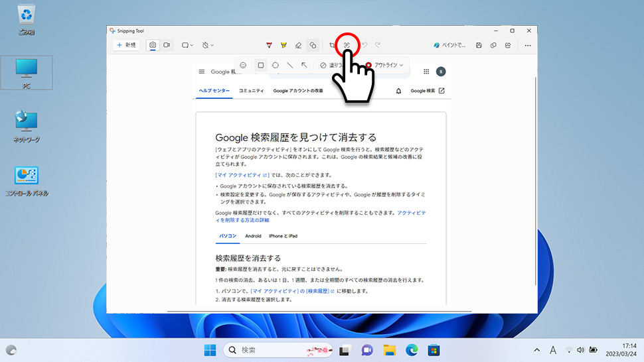Expand the hidden system tray icons

tap(537, 350)
